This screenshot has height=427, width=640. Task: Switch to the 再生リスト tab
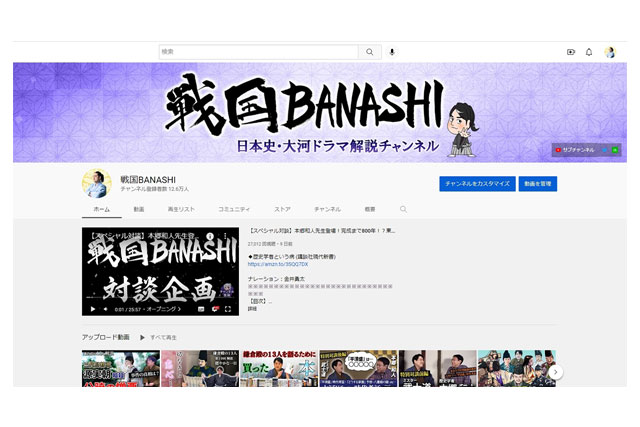(181, 209)
